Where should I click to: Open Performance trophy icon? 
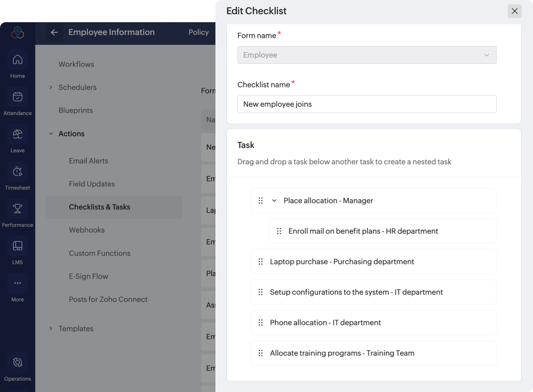pos(17,209)
